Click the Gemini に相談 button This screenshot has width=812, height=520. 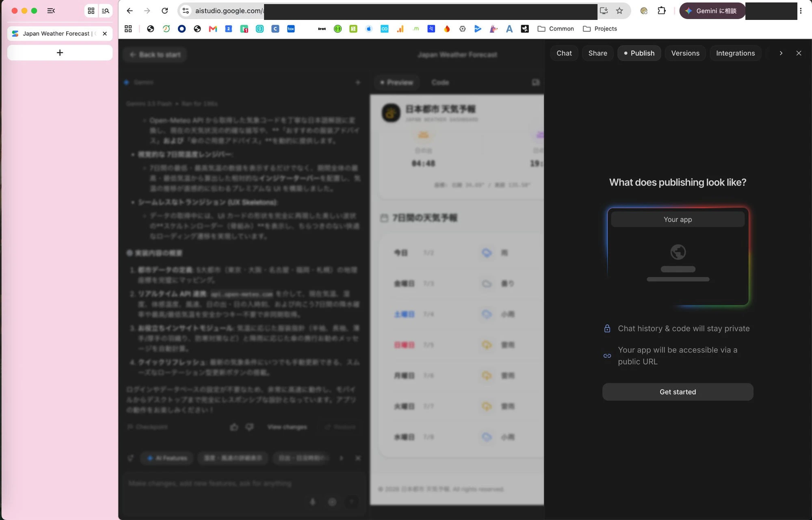click(712, 11)
